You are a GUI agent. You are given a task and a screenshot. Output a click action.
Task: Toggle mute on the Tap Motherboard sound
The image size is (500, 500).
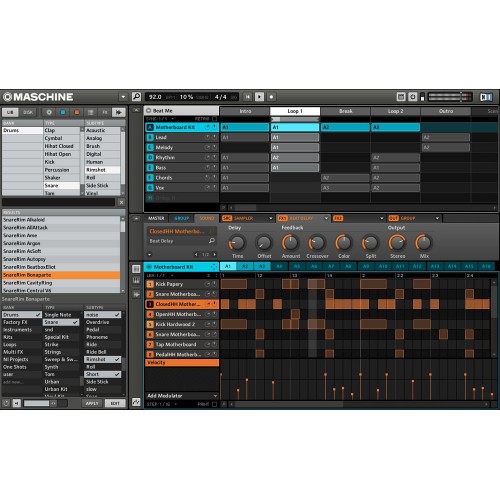click(x=207, y=344)
